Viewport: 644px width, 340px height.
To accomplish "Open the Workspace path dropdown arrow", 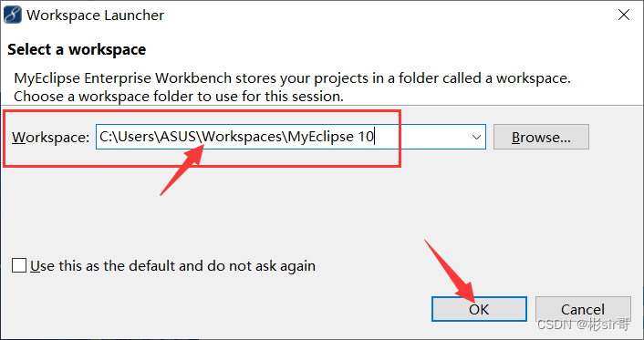I will tap(476, 137).
